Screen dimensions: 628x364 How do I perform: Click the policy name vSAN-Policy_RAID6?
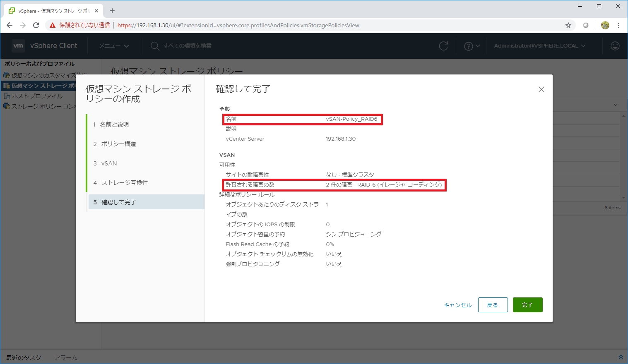tap(351, 119)
